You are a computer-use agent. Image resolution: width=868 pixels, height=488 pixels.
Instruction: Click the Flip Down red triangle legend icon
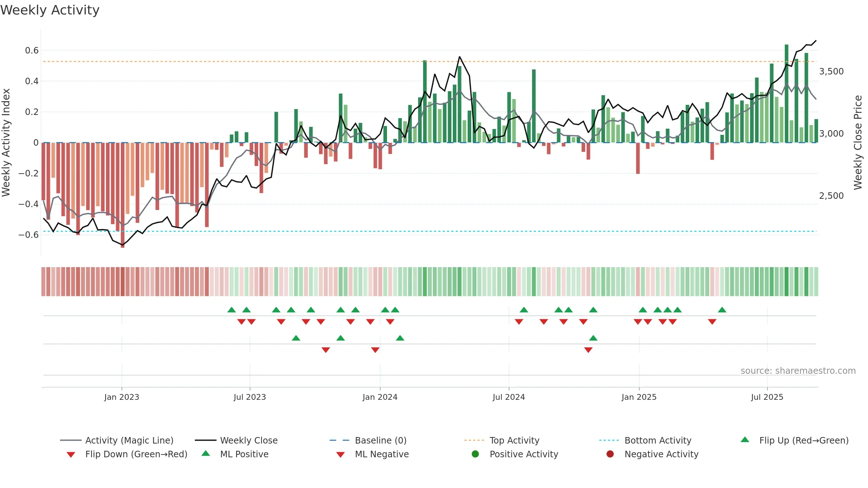[71, 455]
